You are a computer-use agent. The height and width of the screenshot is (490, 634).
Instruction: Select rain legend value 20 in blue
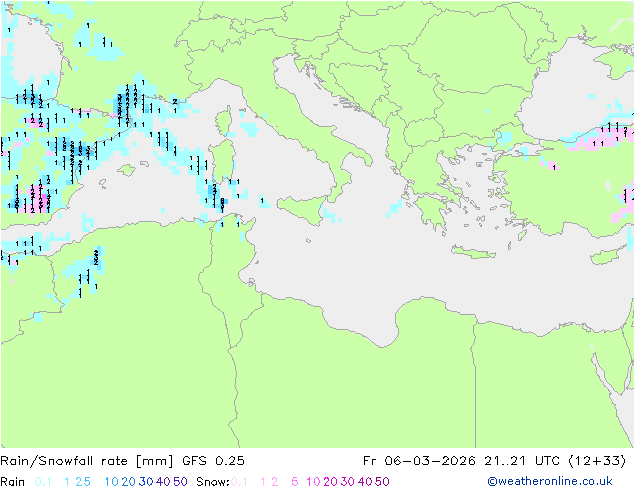click(x=128, y=482)
